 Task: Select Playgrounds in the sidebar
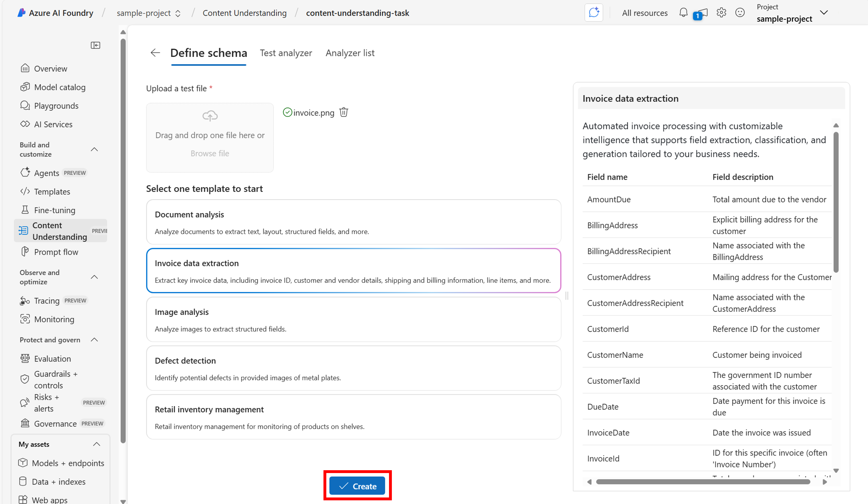tap(56, 105)
